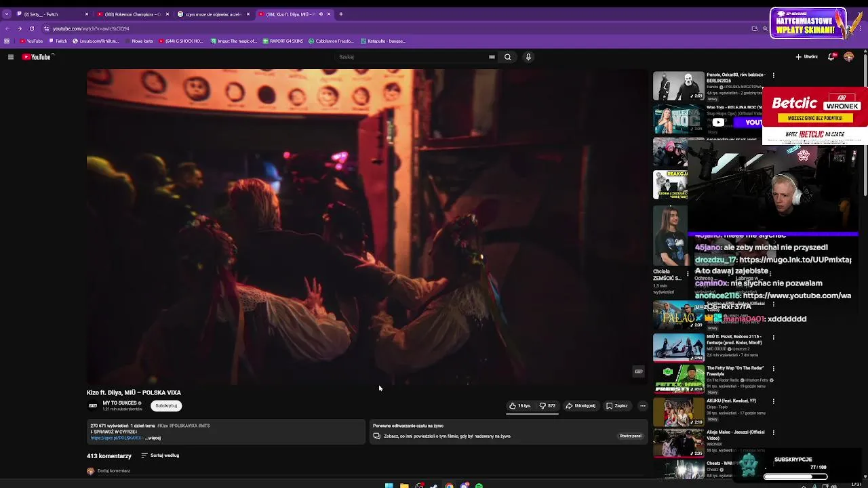Like the video with thumbs up
The image size is (868, 488).
(520, 406)
